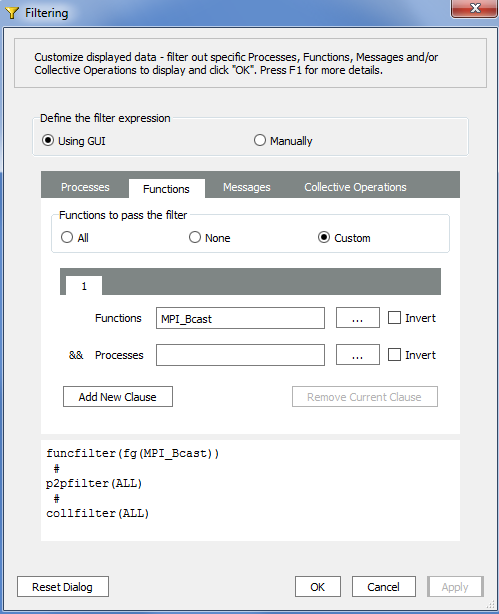499x614 pixels.
Task: Confirm the filter with OK
Action: (318, 587)
